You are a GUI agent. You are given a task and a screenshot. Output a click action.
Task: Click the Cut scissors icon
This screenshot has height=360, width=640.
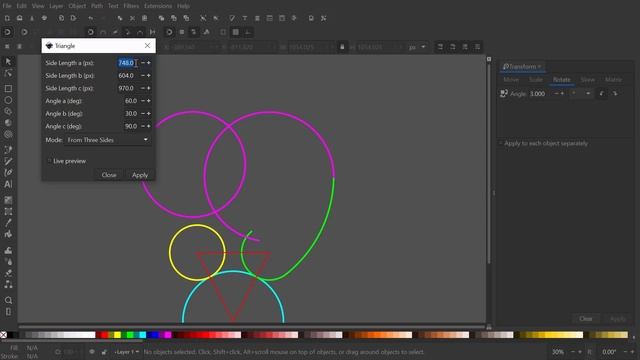click(132, 18)
